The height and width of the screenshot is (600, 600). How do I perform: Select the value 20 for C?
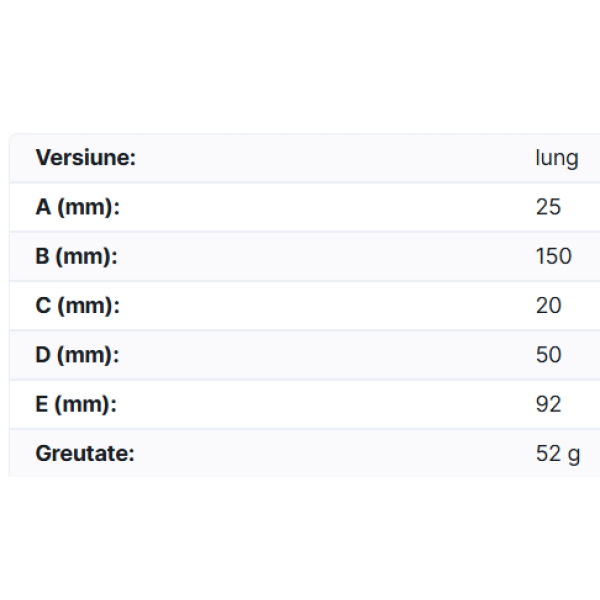click(x=548, y=305)
